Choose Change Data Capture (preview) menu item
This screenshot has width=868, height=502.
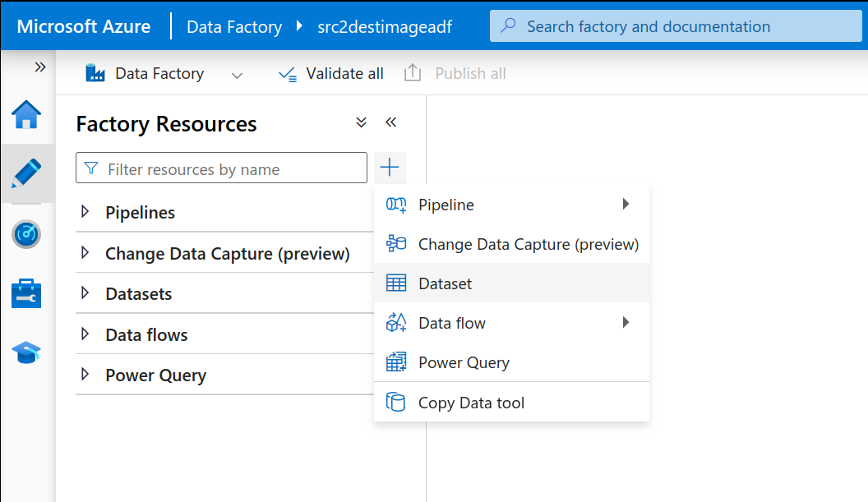click(x=511, y=244)
